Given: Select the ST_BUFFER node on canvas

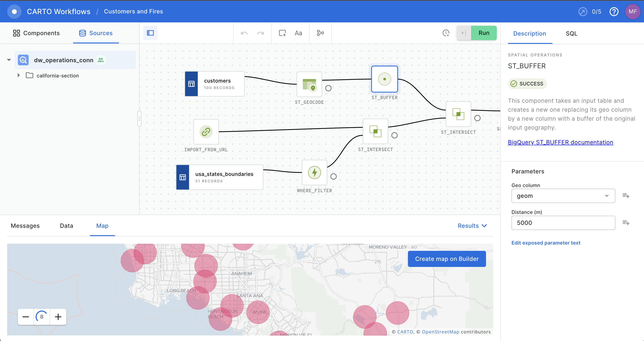Looking at the screenshot, I should 384,79.
